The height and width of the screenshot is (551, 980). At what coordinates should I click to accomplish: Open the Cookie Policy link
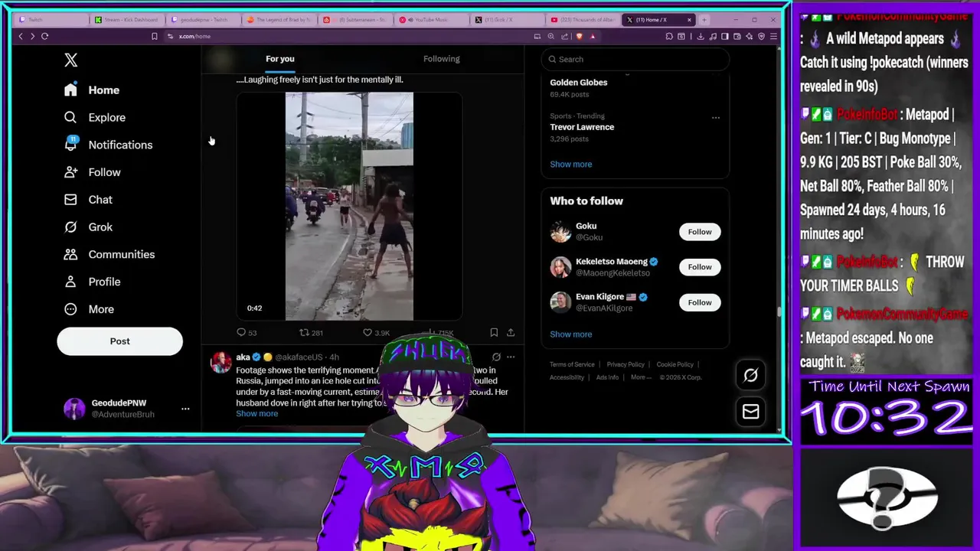point(675,364)
